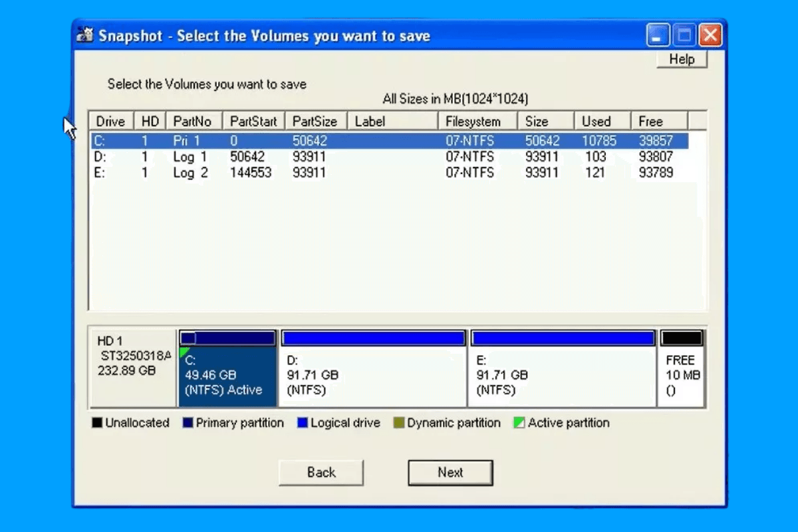The width and height of the screenshot is (798, 532).
Task: Sort by the Drive column header
Action: (x=111, y=121)
